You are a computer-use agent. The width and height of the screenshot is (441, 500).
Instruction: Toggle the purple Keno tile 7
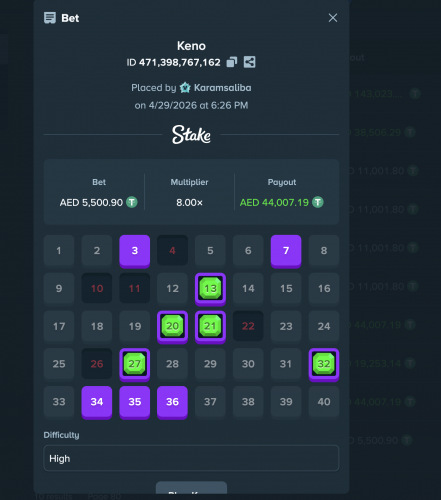pyautogui.click(x=286, y=251)
